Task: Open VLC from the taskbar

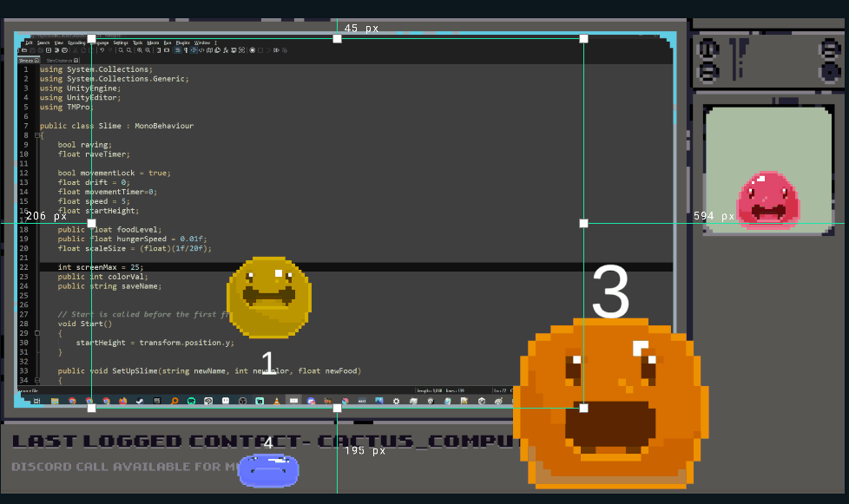Action: [277, 401]
